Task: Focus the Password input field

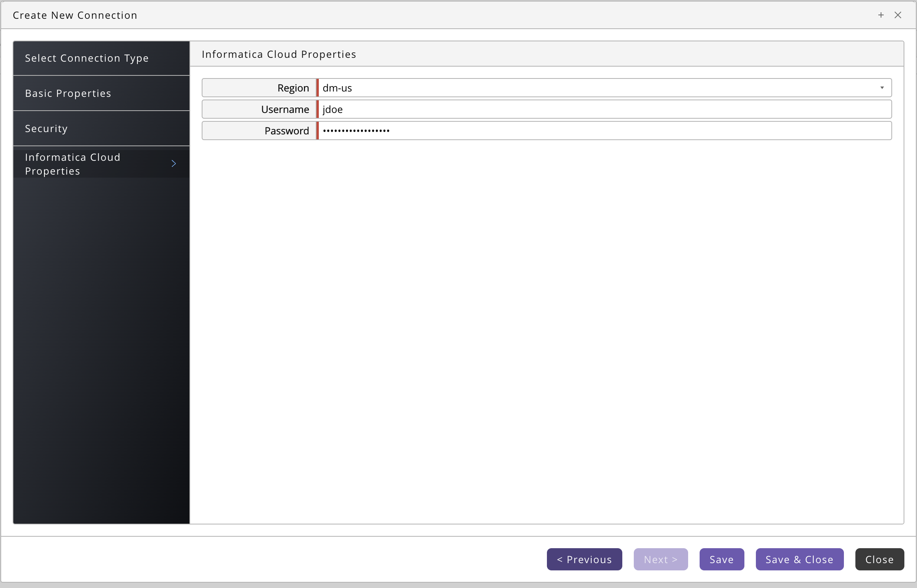Action: pos(605,131)
